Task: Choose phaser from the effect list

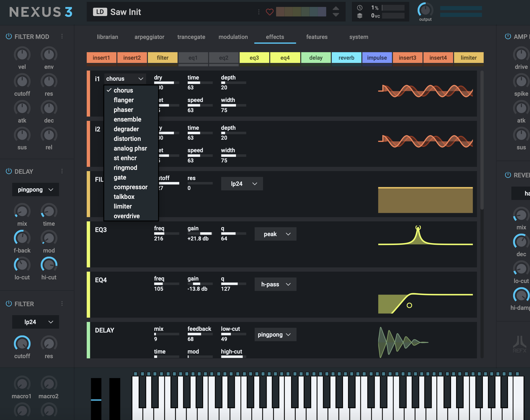Action: (131, 110)
